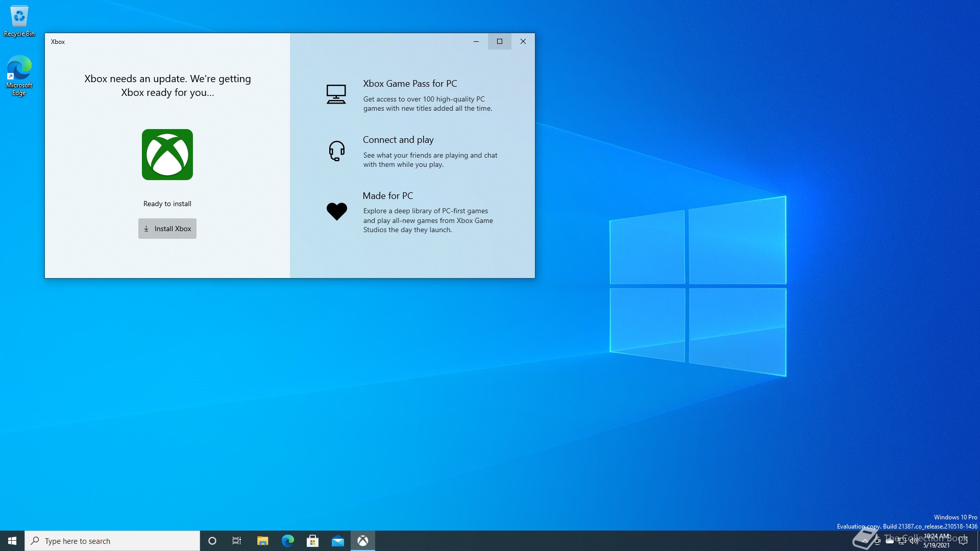This screenshot has height=551, width=980.
Task: Click the green Xbox logo tile
Action: tap(167, 155)
